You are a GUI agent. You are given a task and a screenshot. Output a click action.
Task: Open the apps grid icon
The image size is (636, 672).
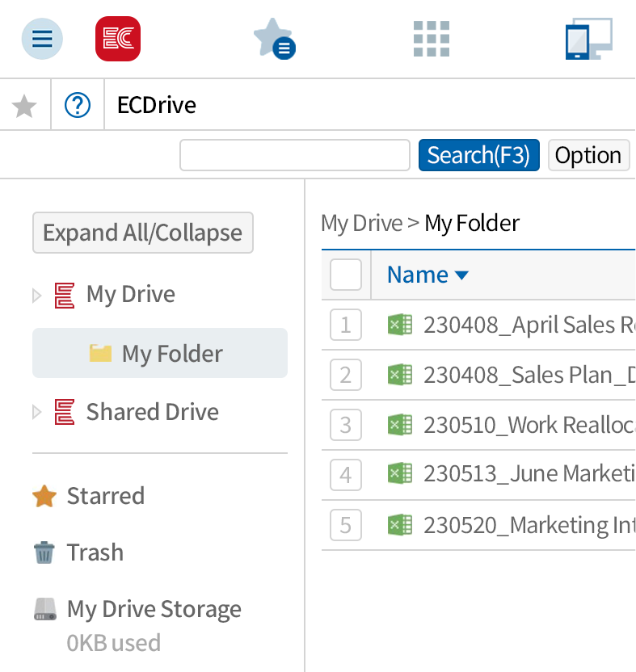pyautogui.click(x=431, y=39)
